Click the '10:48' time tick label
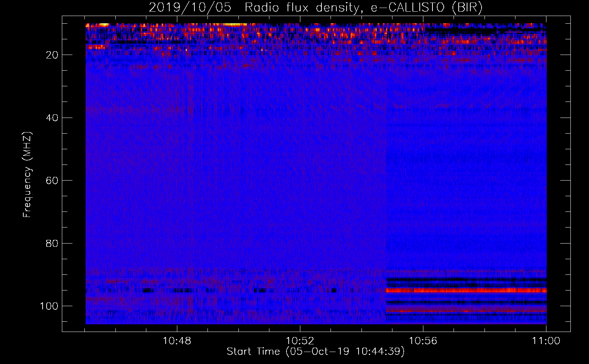The image size is (589, 364). (x=177, y=341)
